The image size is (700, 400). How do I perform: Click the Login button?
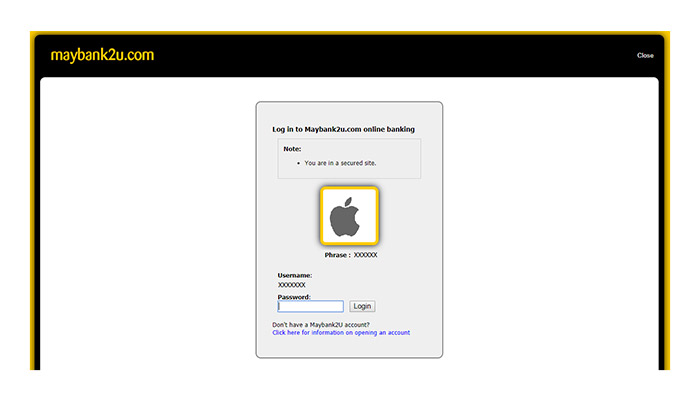tap(362, 306)
